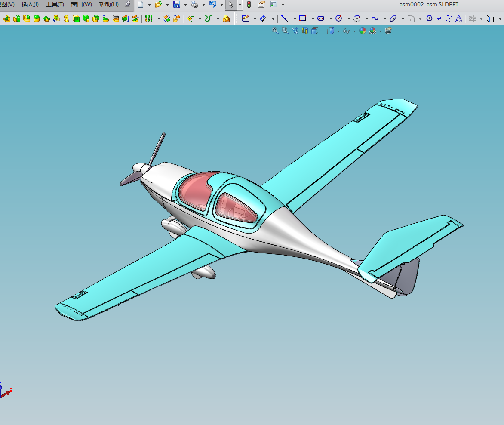The height and width of the screenshot is (425, 504).
Task: Toggle Sketch mode with the pencil icon
Action: click(x=245, y=18)
